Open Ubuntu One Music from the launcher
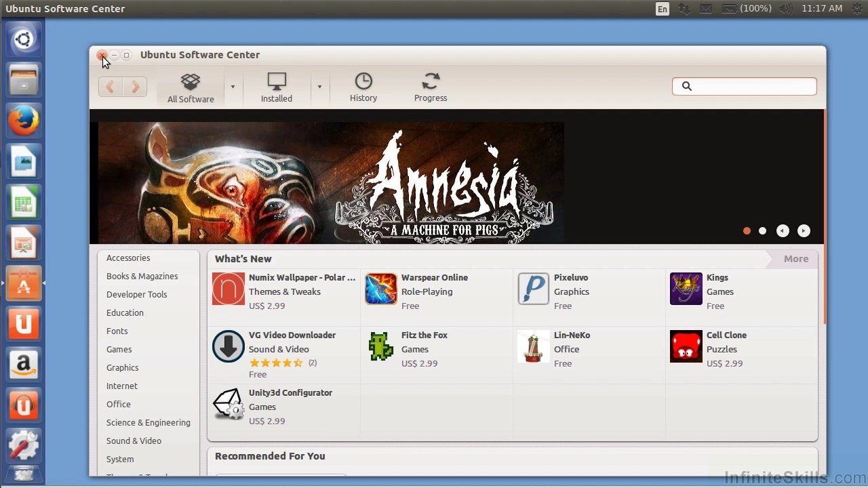868x488 pixels. (x=24, y=405)
